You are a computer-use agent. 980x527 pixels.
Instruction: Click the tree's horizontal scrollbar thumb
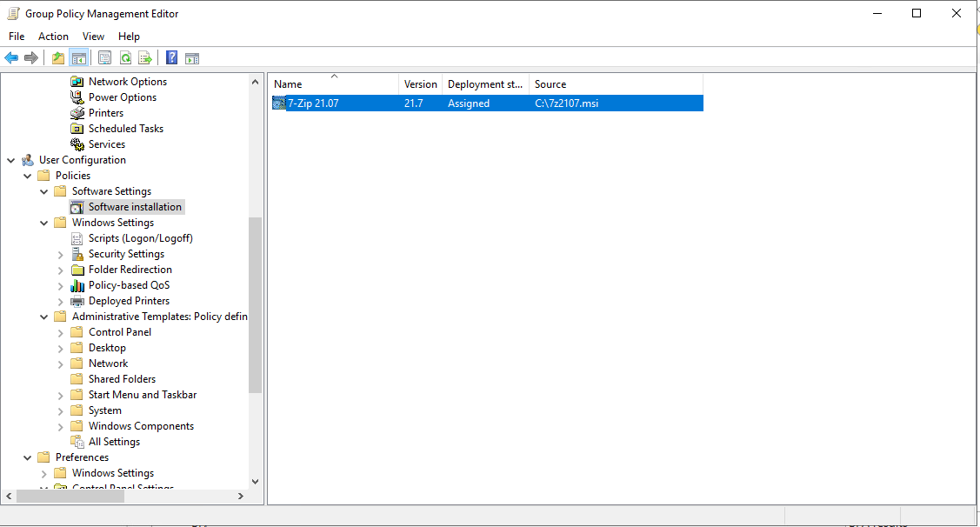click(x=70, y=496)
